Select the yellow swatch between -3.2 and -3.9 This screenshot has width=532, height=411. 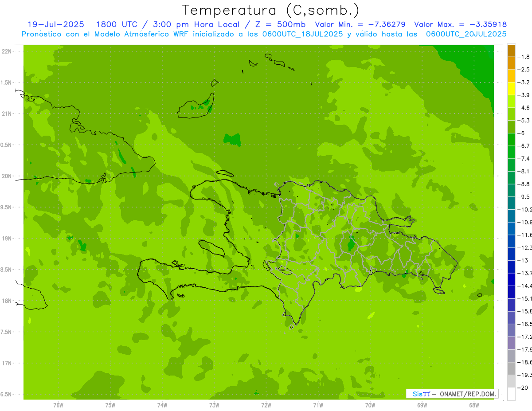click(511, 89)
